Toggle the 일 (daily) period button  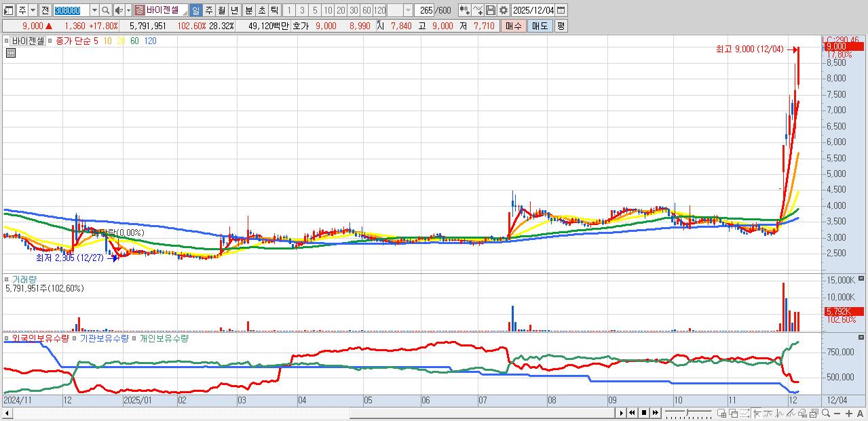195,10
